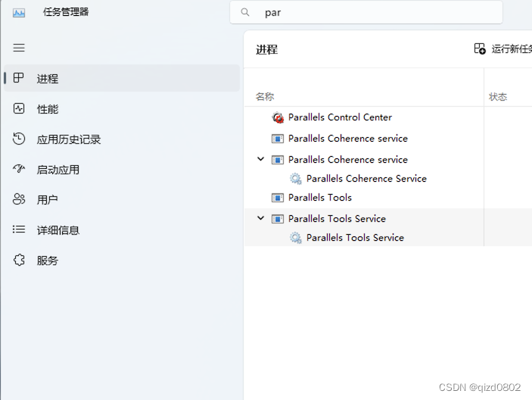Click the 任务管理器 window title text
Viewport: 532px width, 400px height.
pyautogui.click(x=66, y=12)
